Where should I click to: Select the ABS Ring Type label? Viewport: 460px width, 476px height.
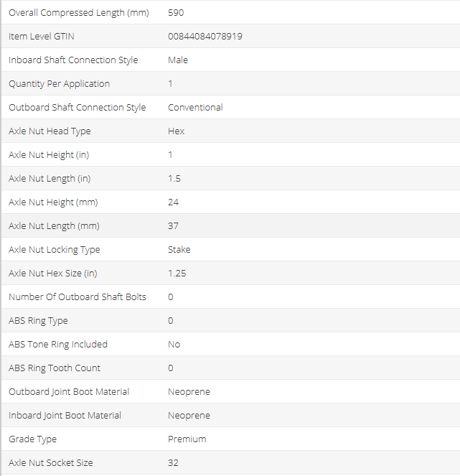coord(38,321)
